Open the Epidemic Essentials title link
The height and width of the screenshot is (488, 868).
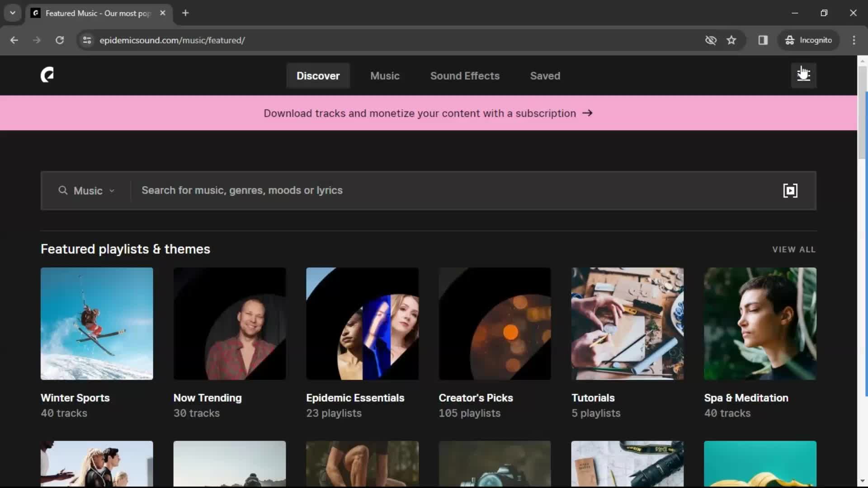point(355,398)
